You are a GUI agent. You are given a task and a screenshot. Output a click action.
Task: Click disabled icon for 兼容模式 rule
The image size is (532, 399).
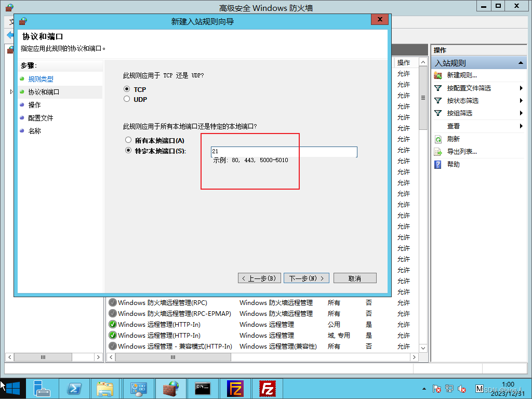(113, 346)
